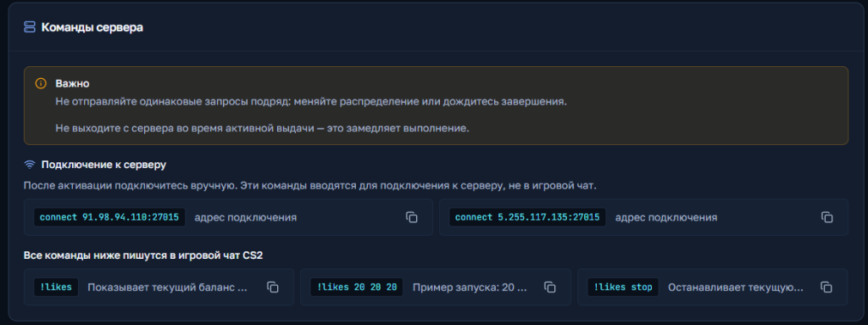Click адрес подключения label beside 91.98.94.110
Screen dimensions: 868x325
click(245, 217)
